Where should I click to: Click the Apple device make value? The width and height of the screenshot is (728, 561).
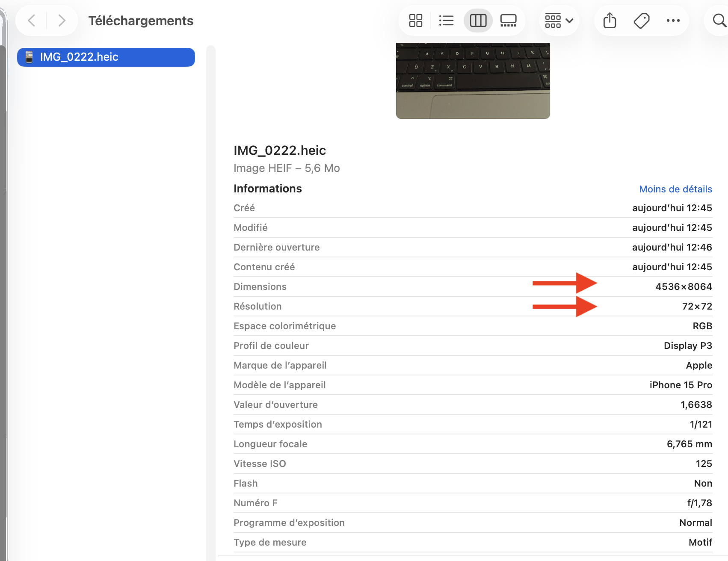point(699,365)
